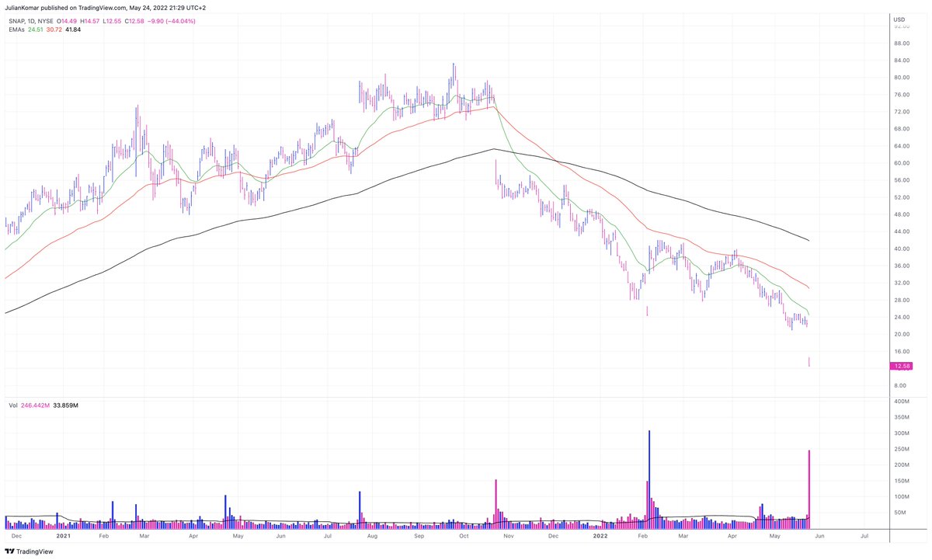
Task: Click the 64.00 price axis label
Action: click(901, 146)
